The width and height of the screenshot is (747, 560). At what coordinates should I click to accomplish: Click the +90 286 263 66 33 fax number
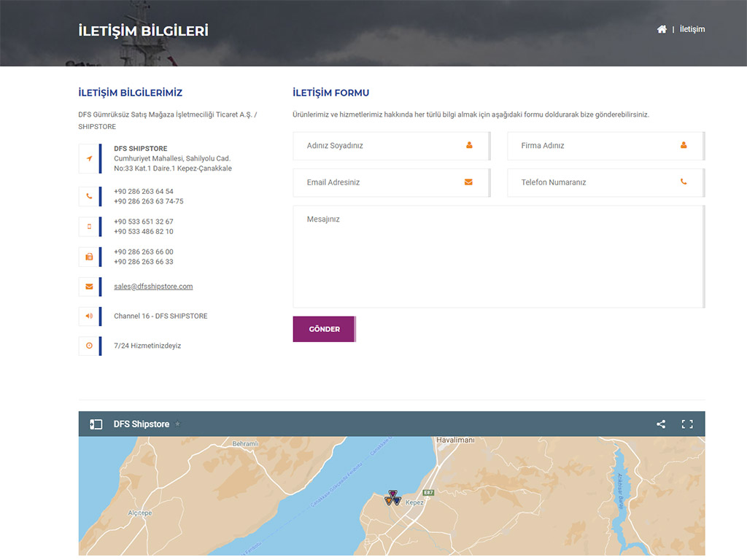[144, 262]
